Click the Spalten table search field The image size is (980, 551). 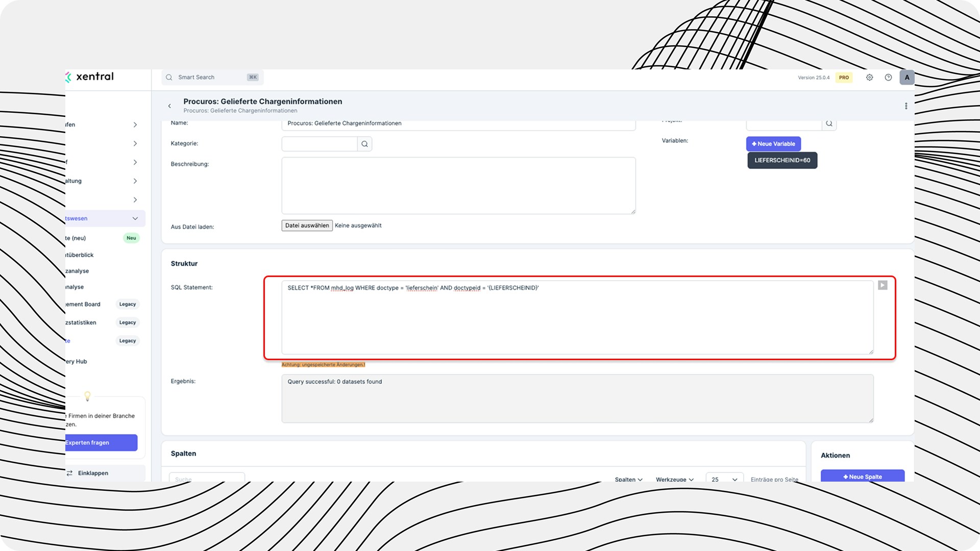(207, 478)
